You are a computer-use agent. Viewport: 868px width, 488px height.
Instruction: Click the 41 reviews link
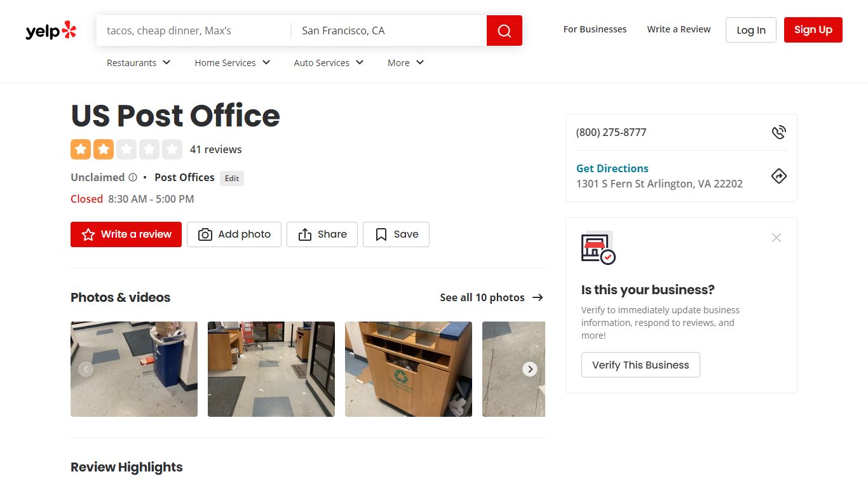(216, 149)
